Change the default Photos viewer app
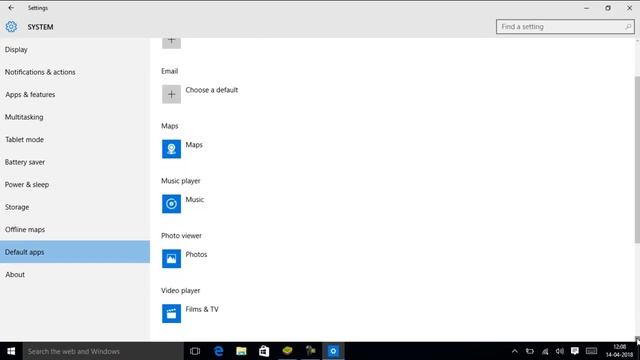This screenshot has width=640, height=360. coord(196,254)
